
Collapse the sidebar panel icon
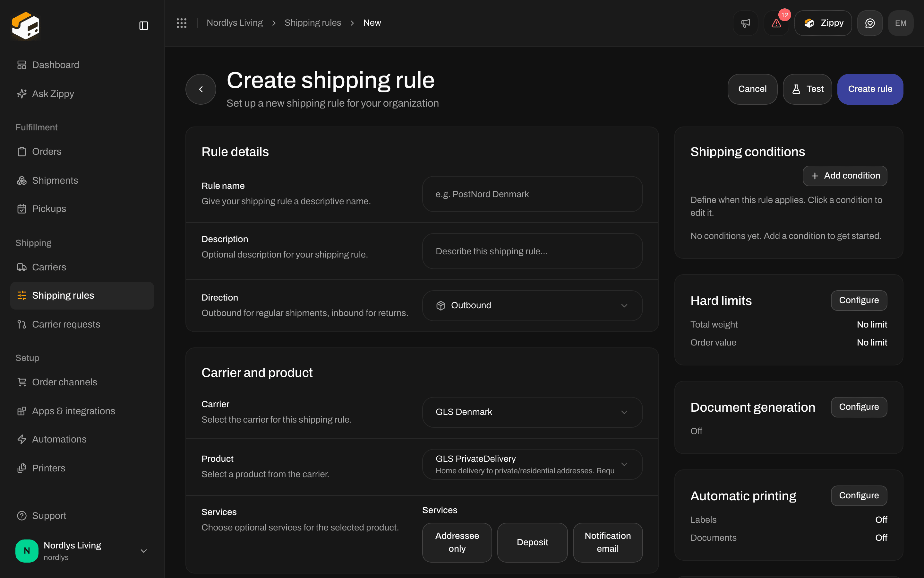click(x=143, y=26)
